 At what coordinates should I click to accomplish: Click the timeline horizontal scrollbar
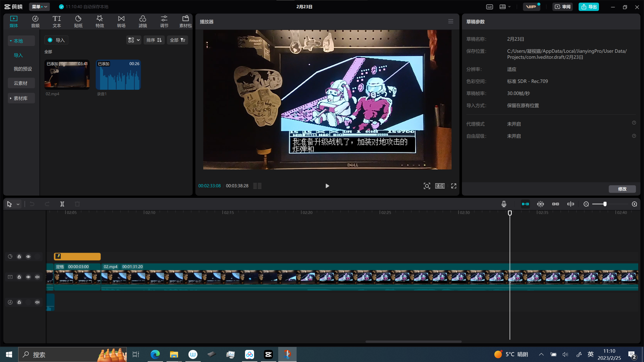pos(413,342)
